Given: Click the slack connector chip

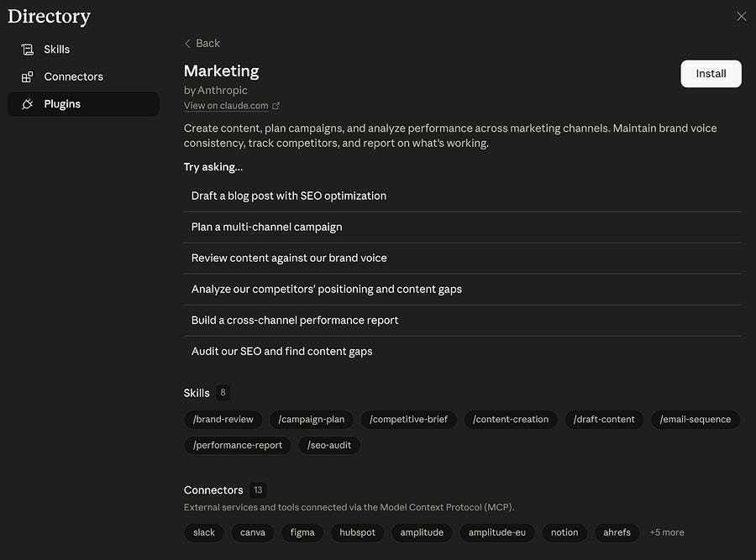Looking at the screenshot, I should coord(204,532).
